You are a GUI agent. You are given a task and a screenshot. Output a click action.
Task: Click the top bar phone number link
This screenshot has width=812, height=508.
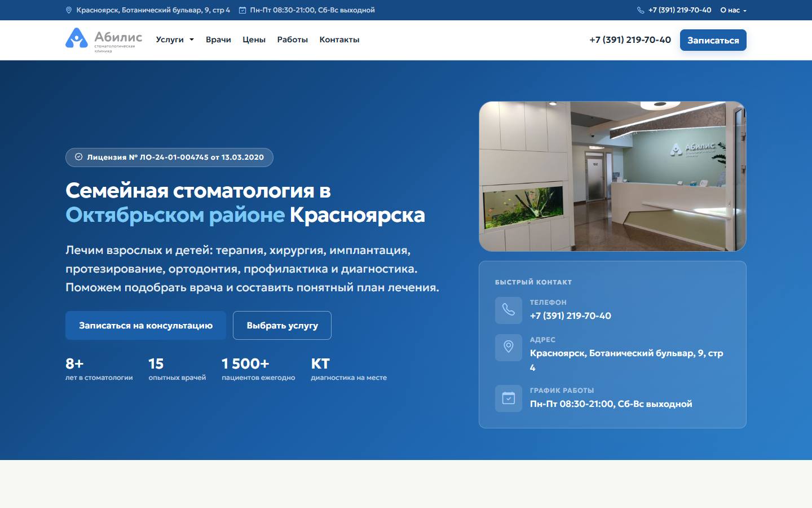click(679, 10)
